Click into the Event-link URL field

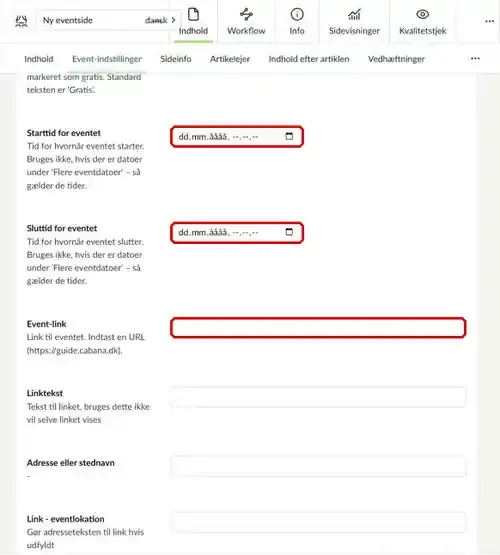pos(318,328)
